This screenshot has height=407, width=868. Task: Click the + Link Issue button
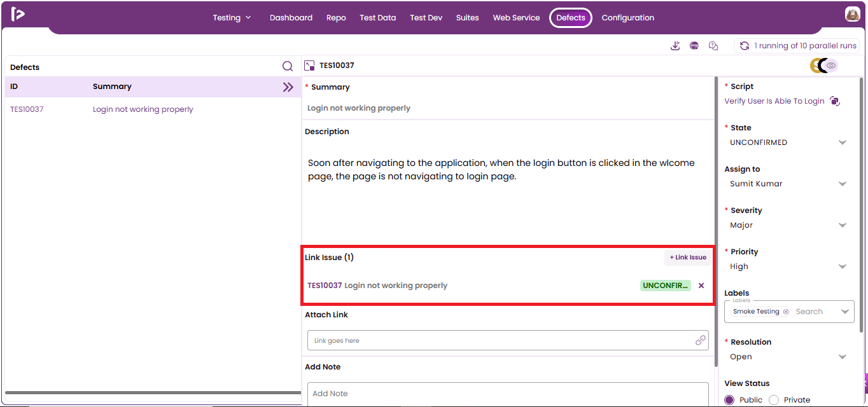(x=688, y=258)
